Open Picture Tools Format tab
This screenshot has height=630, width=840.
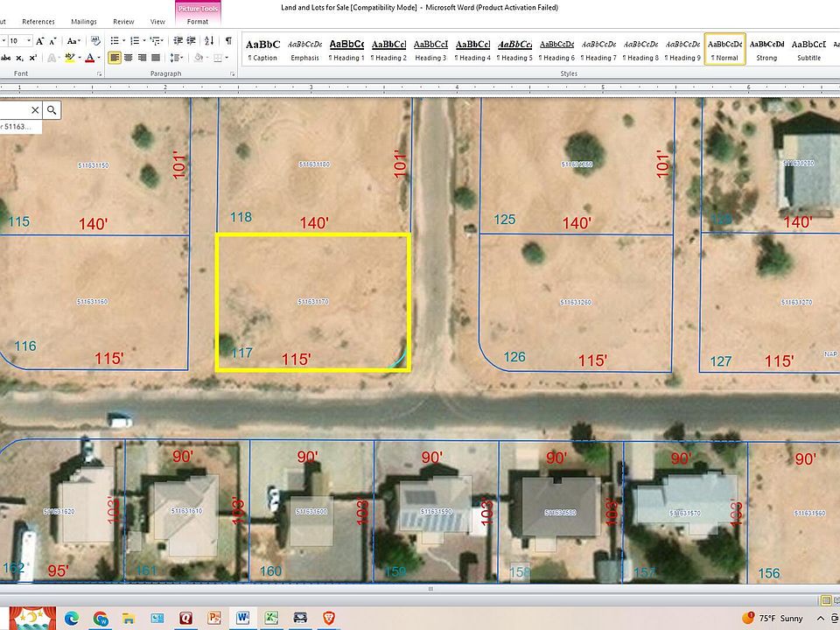198,21
